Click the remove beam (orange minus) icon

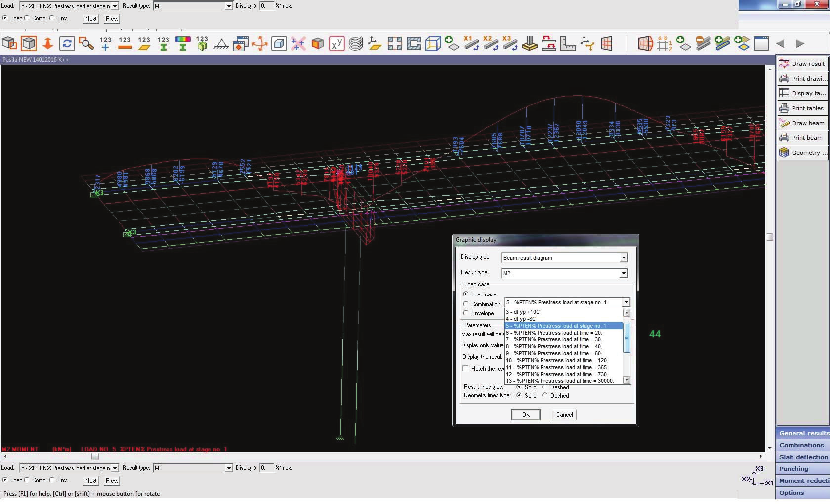click(x=703, y=43)
